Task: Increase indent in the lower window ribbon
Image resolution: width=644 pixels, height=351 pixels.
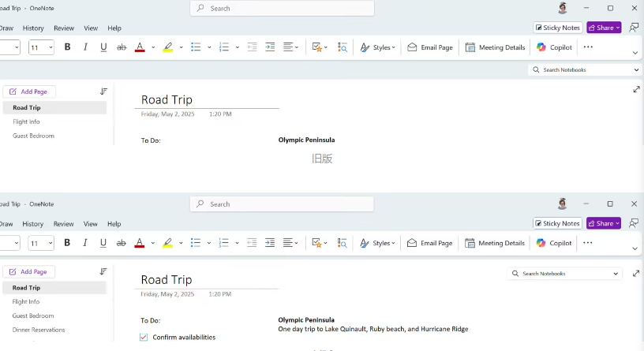Action: pyautogui.click(x=270, y=243)
